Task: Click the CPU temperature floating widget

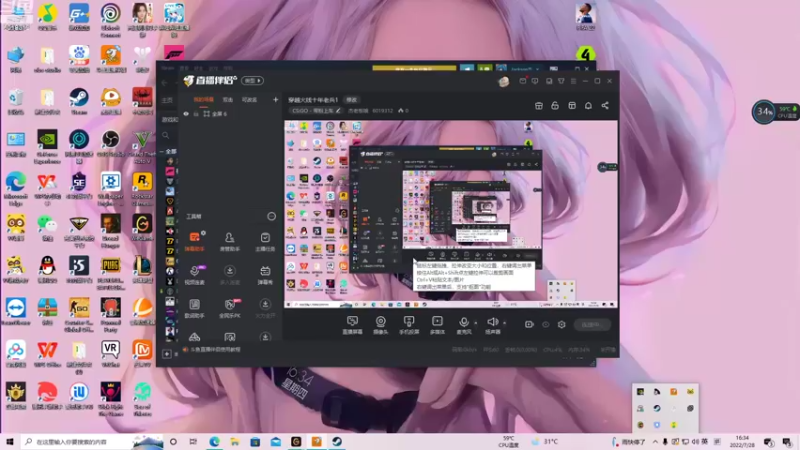Action: 774,112
